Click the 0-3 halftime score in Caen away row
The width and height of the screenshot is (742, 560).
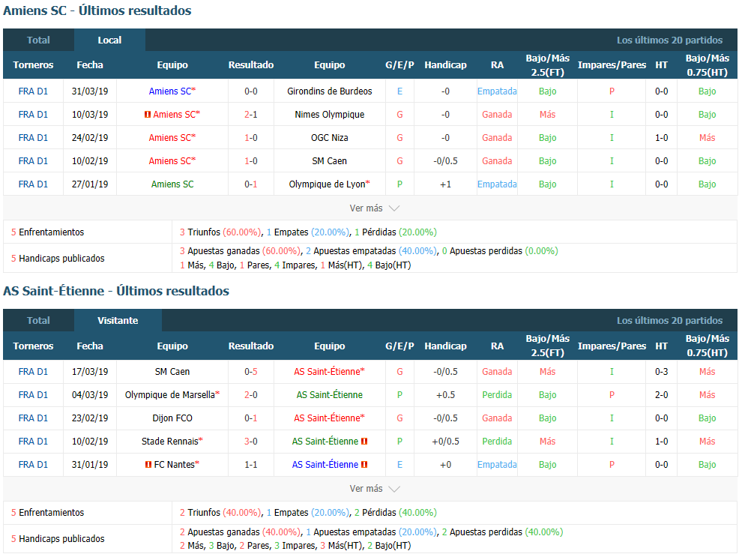(x=661, y=372)
